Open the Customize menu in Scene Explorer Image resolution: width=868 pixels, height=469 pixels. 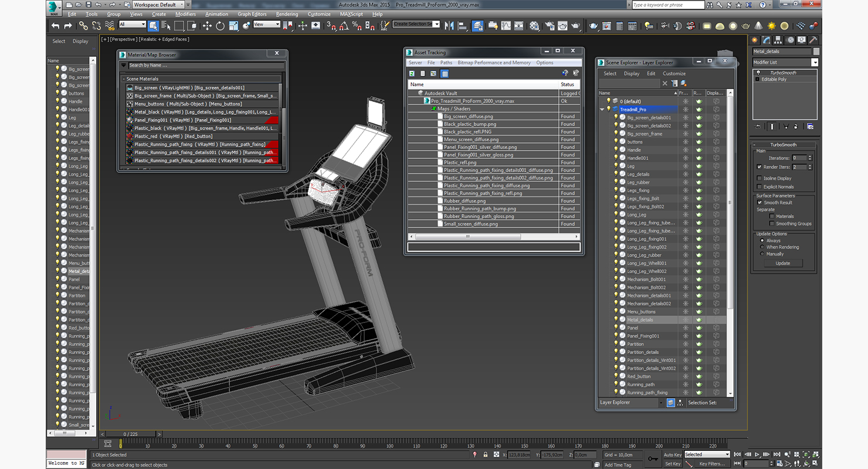click(x=674, y=74)
